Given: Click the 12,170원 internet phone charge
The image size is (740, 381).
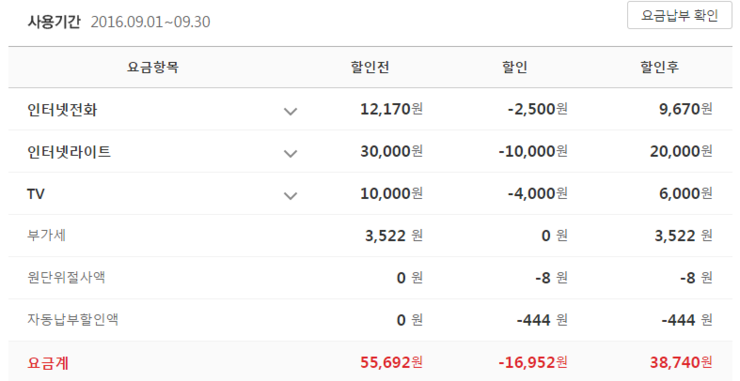Looking at the screenshot, I should point(391,109).
